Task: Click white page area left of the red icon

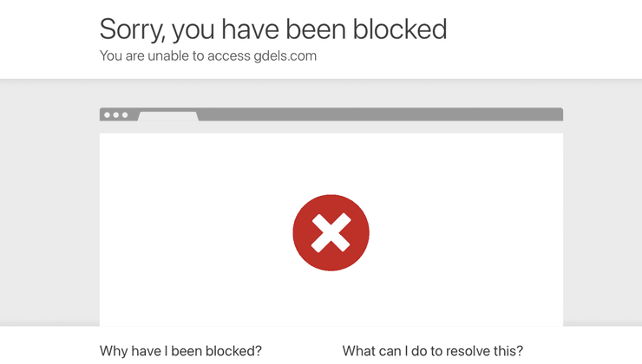Action: [191, 232]
